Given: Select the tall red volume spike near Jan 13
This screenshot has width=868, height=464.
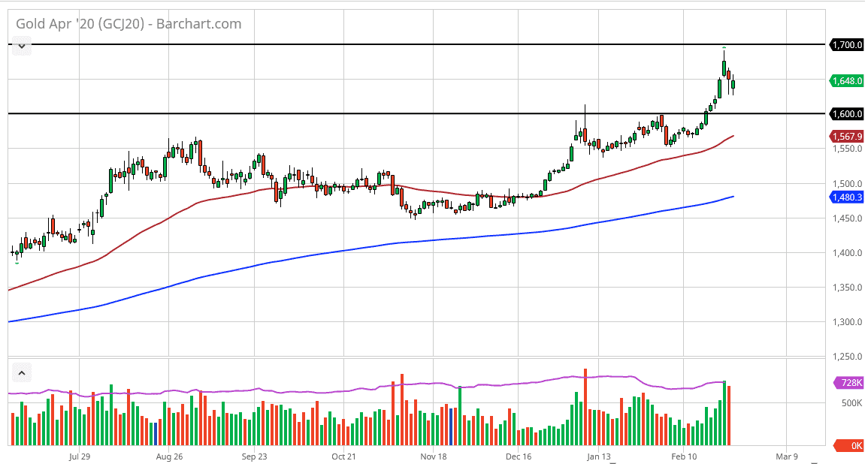Looking at the screenshot, I should tap(586, 405).
